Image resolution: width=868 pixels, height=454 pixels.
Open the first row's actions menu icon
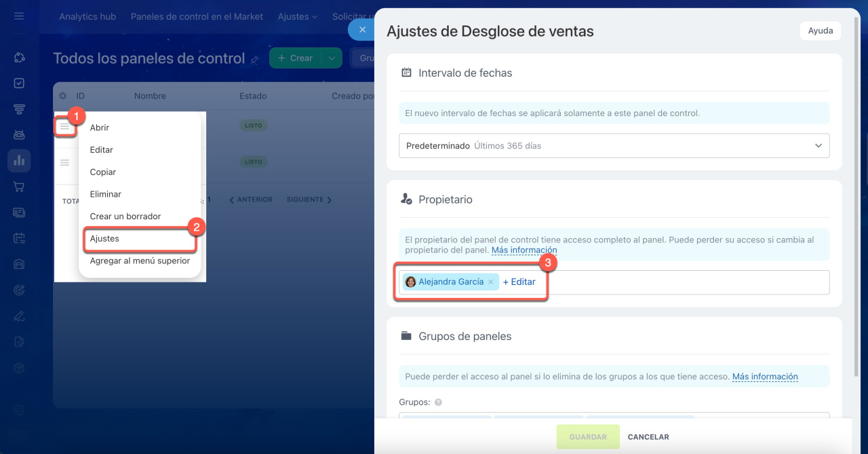pos(64,126)
